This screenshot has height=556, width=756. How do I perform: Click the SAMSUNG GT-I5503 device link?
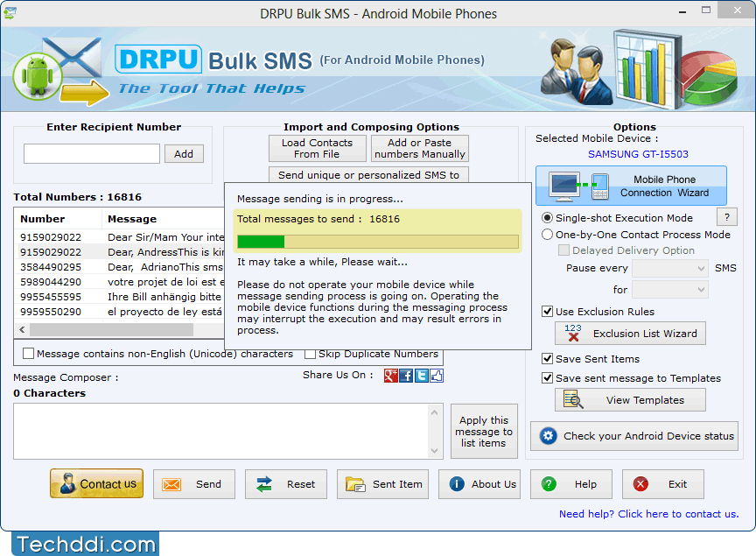(638, 154)
